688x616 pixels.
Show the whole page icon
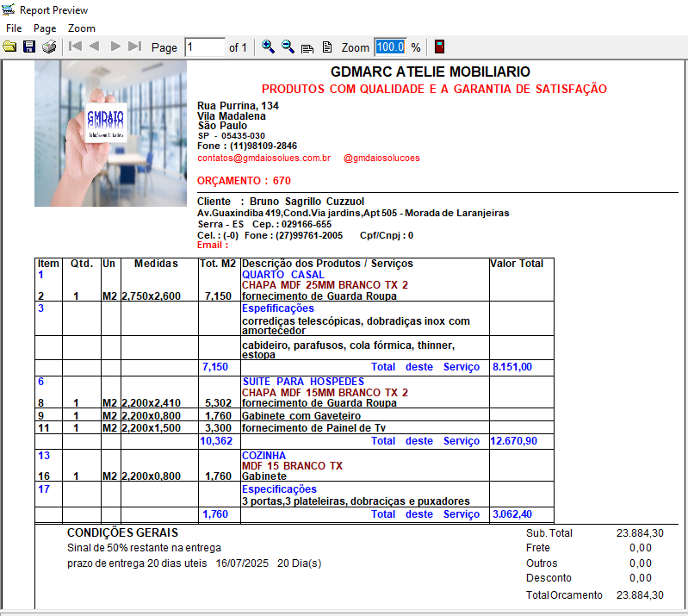pos(327,47)
